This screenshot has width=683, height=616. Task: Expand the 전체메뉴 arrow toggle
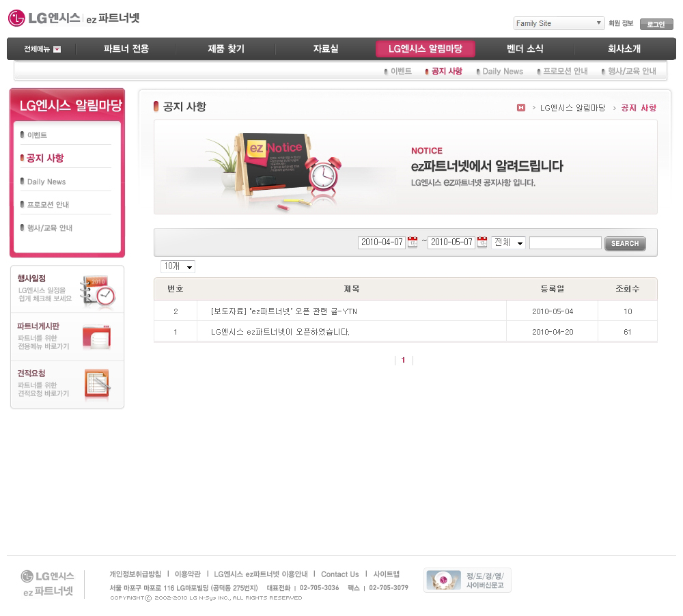pyautogui.click(x=57, y=49)
